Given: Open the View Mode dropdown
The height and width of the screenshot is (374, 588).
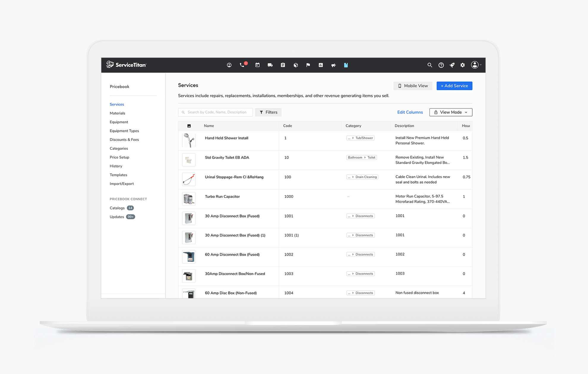Looking at the screenshot, I should tap(451, 112).
